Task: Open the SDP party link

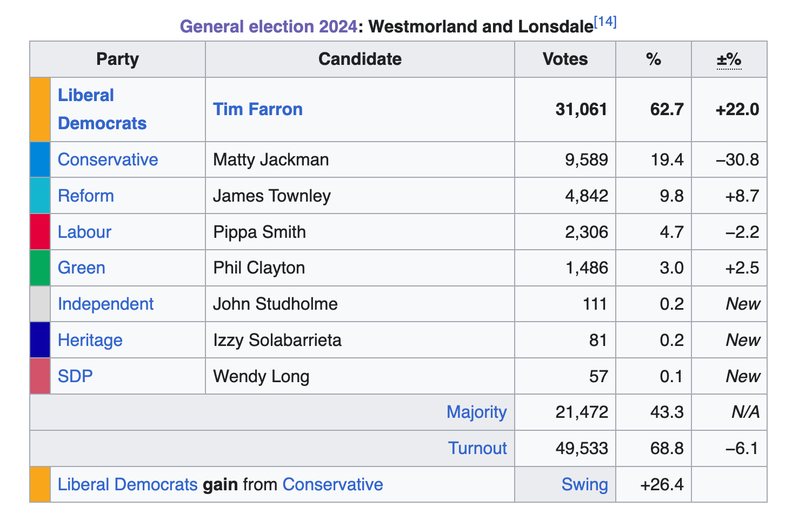Action: point(75,376)
